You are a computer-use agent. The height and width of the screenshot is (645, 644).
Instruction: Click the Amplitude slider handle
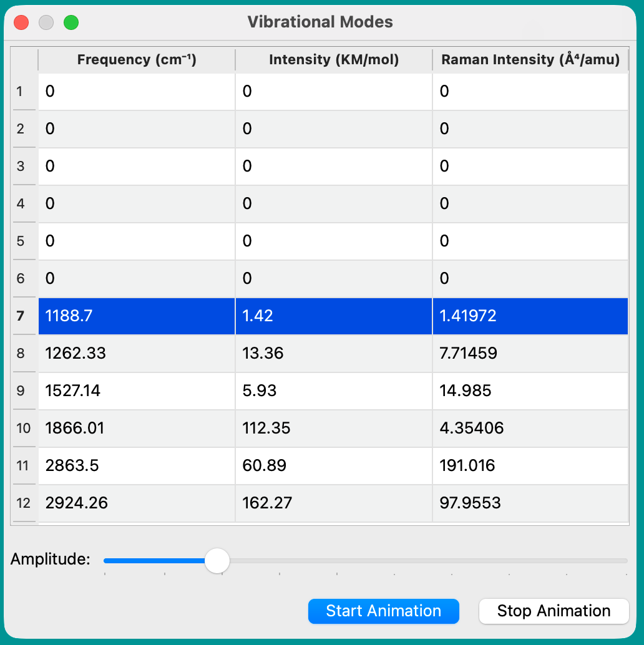pos(217,561)
